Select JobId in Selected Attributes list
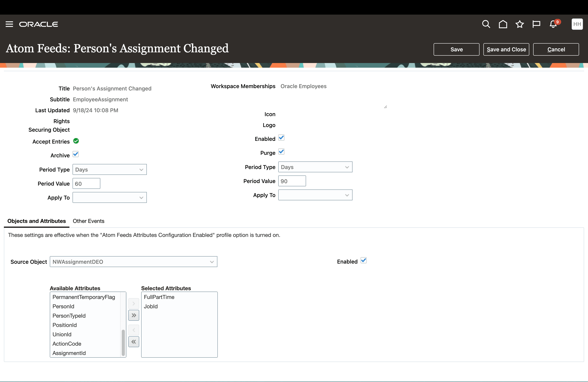This screenshot has height=382, width=588. coord(151,306)
